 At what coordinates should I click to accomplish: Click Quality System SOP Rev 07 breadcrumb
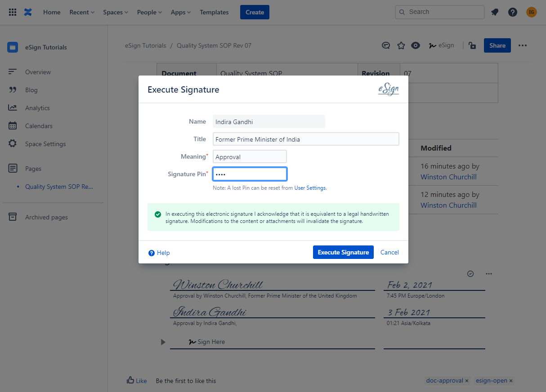(214, 45)
